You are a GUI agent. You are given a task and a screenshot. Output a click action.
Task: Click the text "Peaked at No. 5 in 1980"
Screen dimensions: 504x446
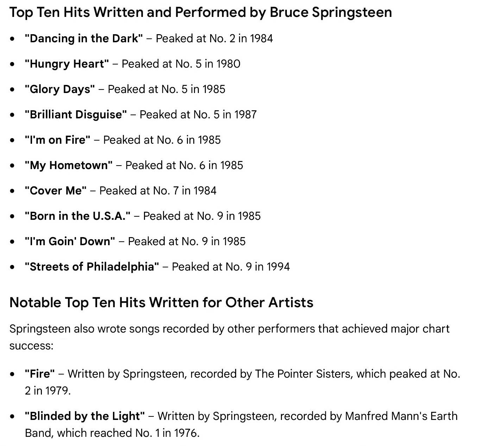click(x=181, y=64)
